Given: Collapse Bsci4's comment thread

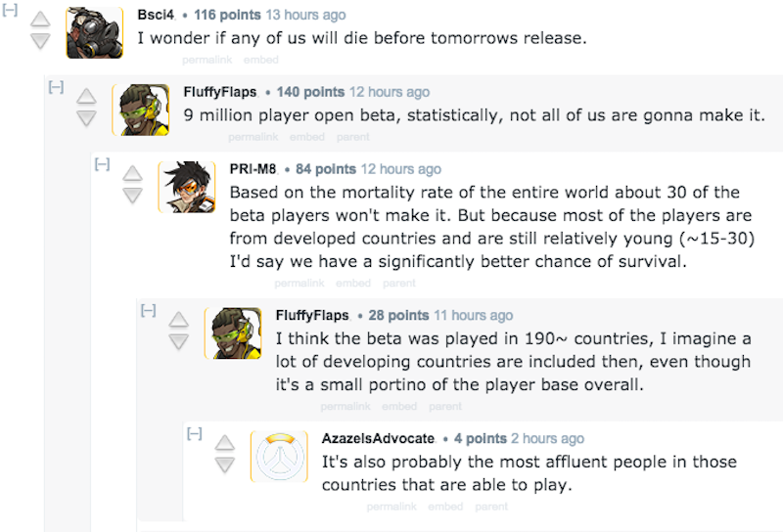Looking at the screenshot, I should (x=10, y=10).
